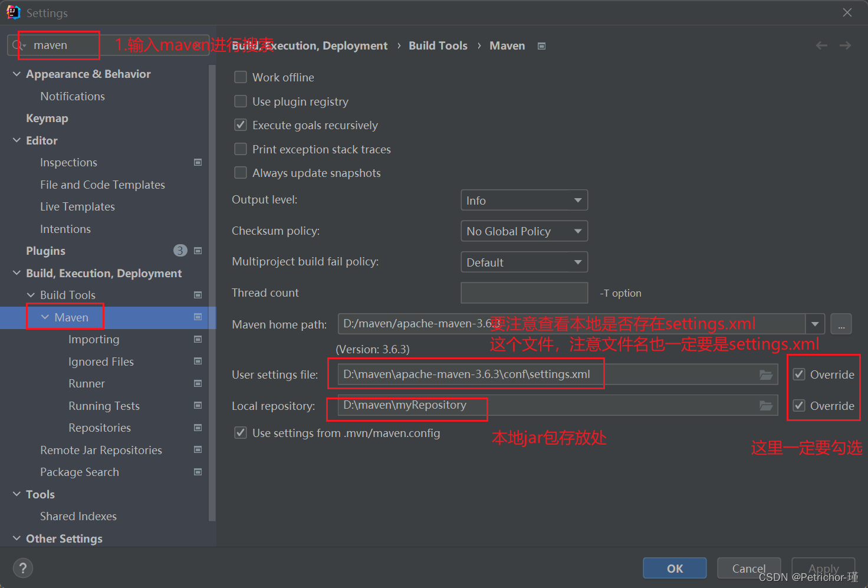Collapse the Maven tree node

click(45, 317)
